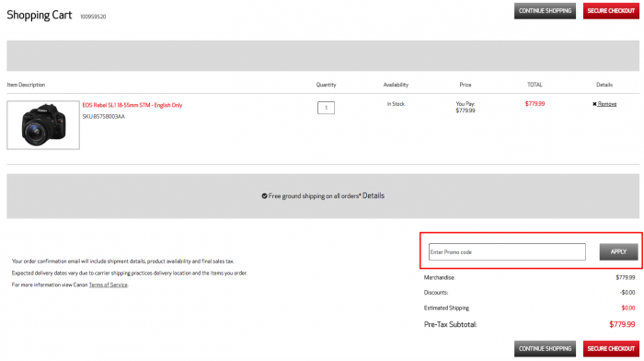Viewport: 644px width, 361px height.
Task: Click the Discounts -$0.00 value
Action: pyautogui.click(x=627, y=292)
